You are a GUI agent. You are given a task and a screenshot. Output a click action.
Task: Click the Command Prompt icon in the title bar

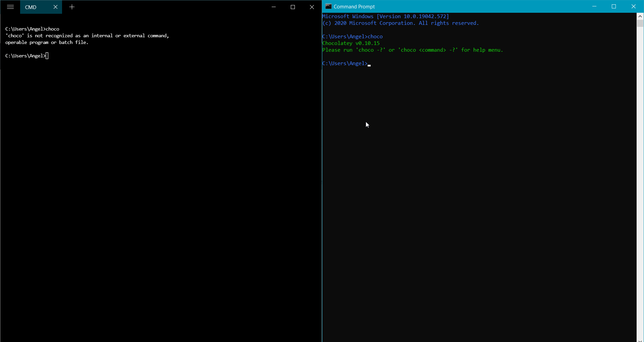(x=328, y=6)
